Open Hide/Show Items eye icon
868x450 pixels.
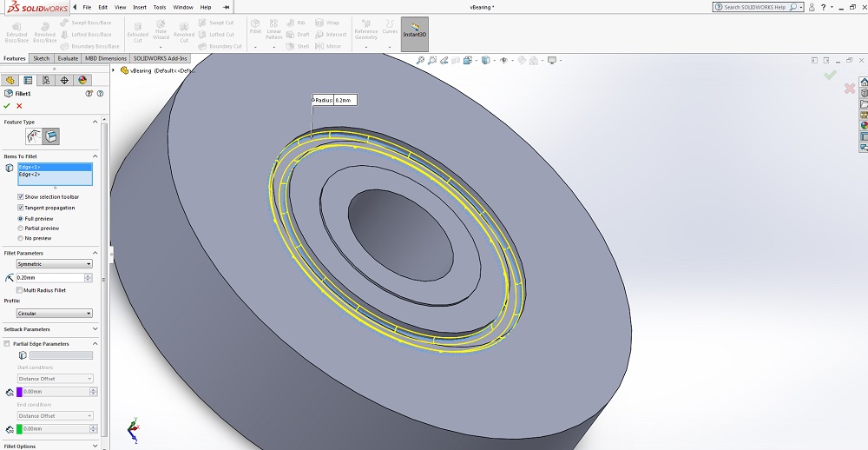[503, 61]
